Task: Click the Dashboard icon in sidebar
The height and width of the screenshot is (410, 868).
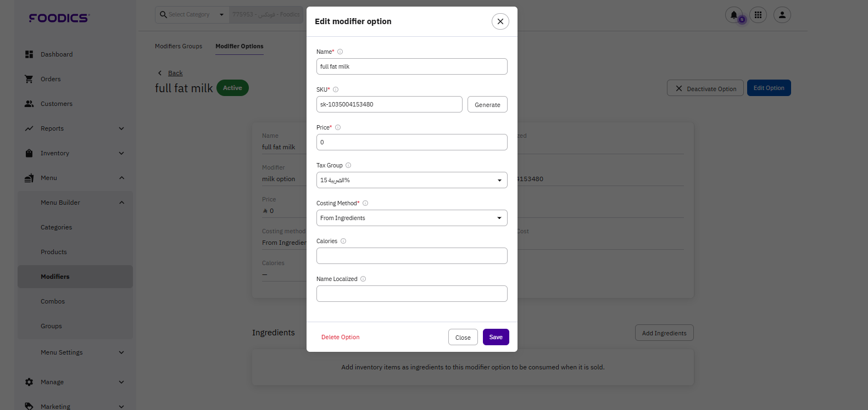Action: (x=29, y=54)
